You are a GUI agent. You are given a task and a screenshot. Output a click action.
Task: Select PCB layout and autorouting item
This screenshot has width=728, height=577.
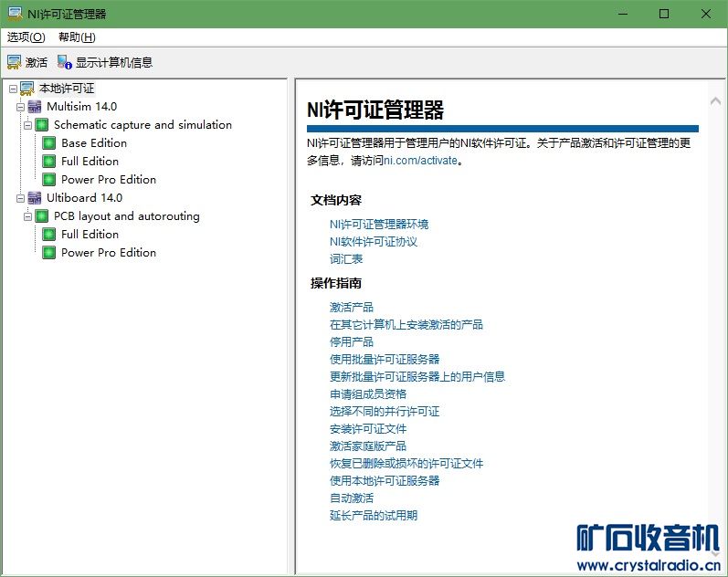pyautogui.click(x=127, y=216)
